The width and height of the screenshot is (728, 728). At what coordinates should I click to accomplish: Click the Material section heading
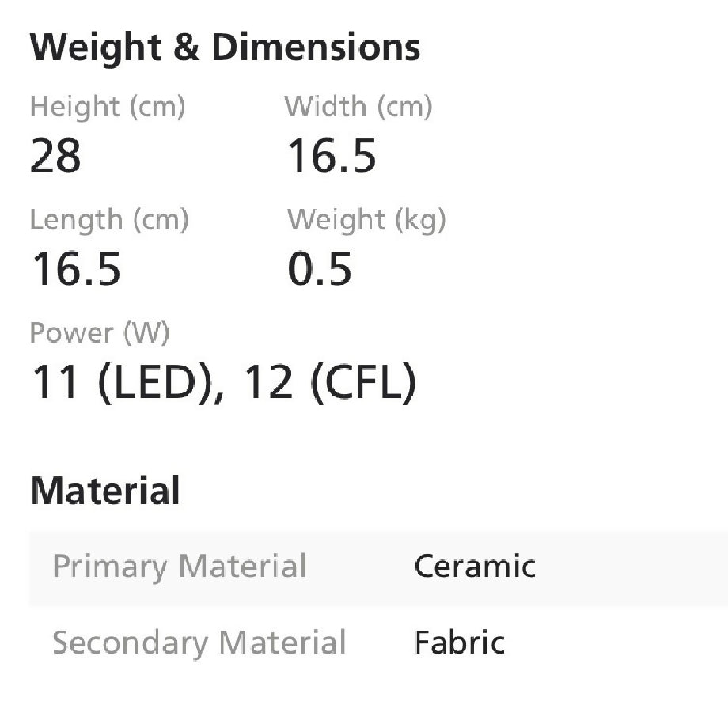104,491
